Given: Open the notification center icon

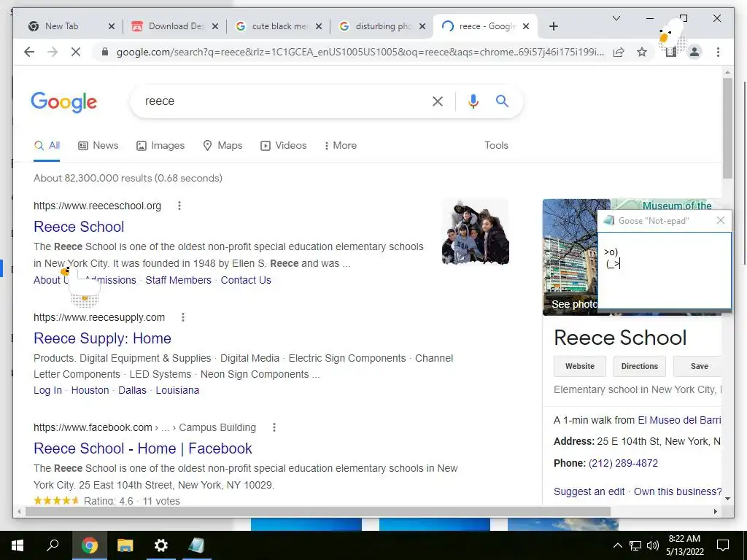Looking at the screenshot, I should 723,545.
